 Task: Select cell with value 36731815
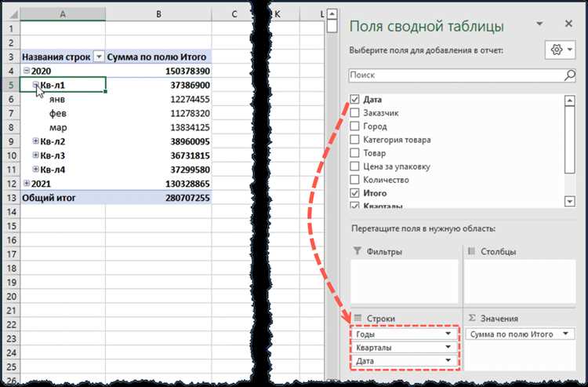coord(158,155)
